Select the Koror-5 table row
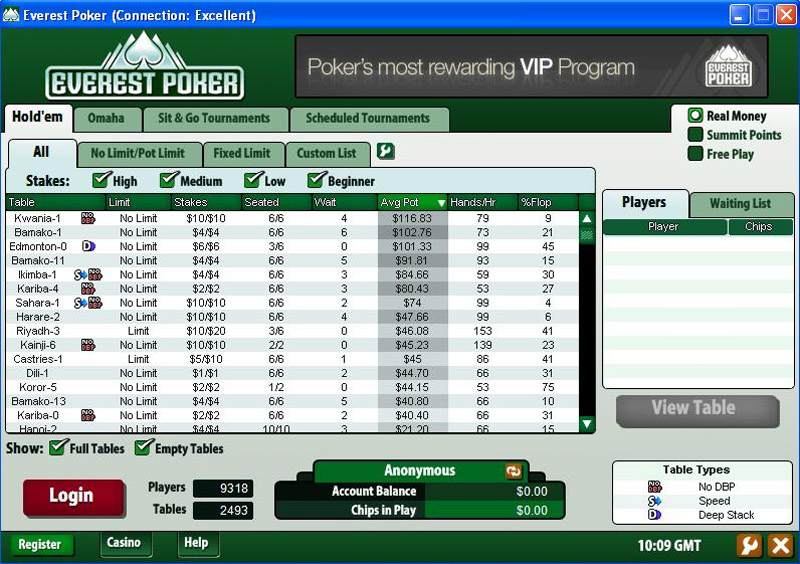Screen dimensions: 800x564 pos(292,387)
